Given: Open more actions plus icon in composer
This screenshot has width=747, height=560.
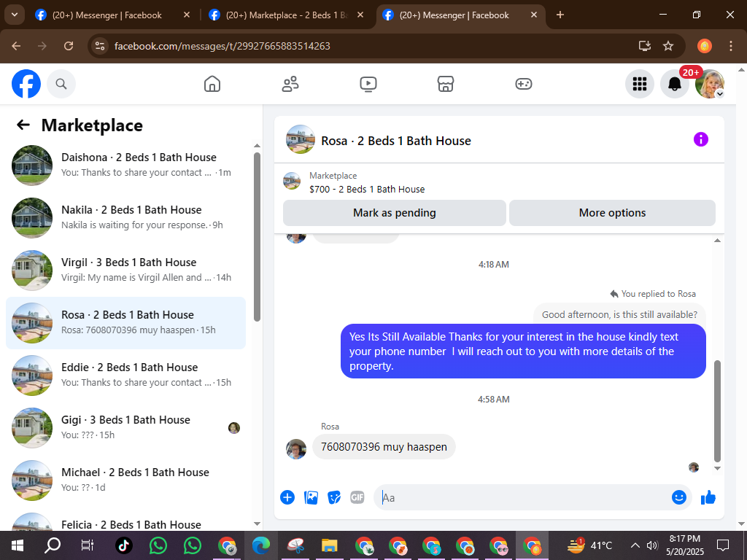Looking at the screenshot, I should pos(287,497).
